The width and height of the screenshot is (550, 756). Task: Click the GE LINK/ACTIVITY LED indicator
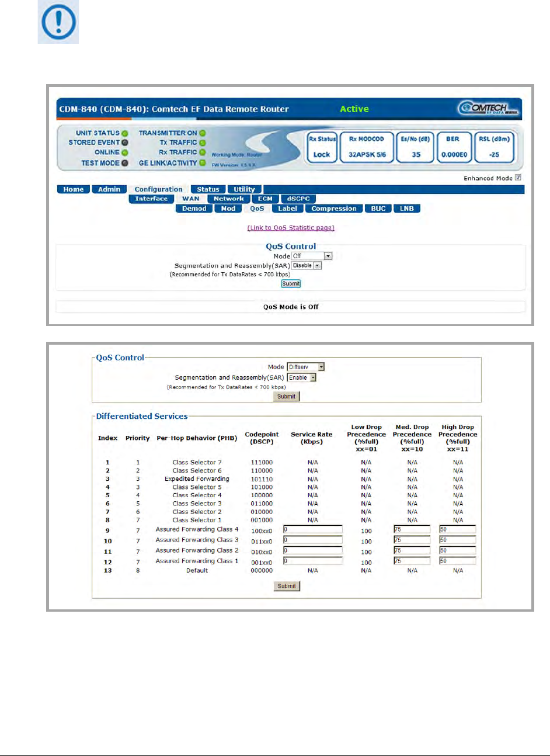click(203, 163)
